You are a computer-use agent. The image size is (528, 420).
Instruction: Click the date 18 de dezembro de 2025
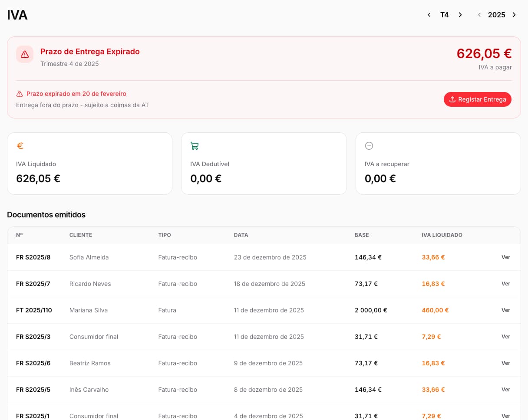(270, 284)
